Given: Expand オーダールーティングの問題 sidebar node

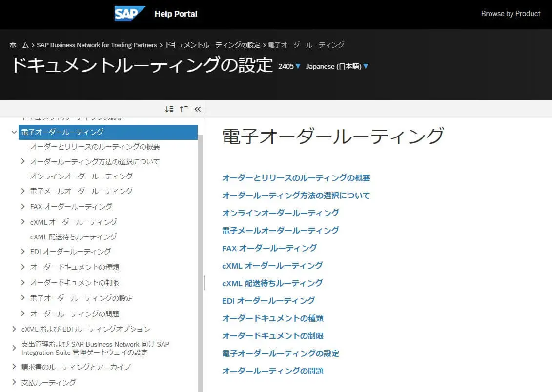Looking at the screenshot, I should (x=23, y=314).
